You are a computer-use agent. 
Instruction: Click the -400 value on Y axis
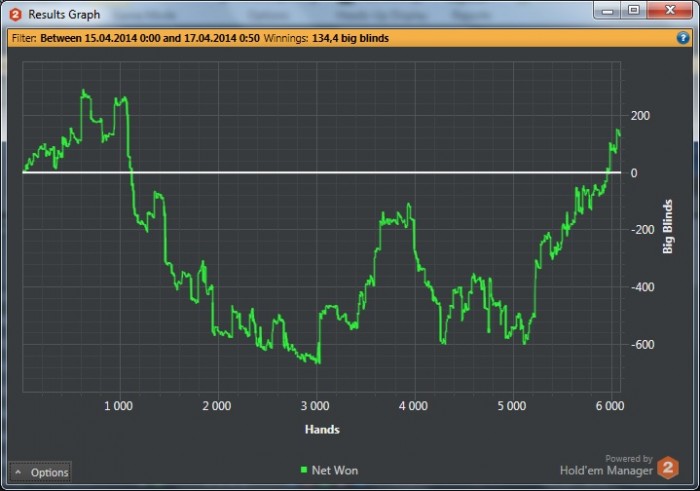coord(642,287)
